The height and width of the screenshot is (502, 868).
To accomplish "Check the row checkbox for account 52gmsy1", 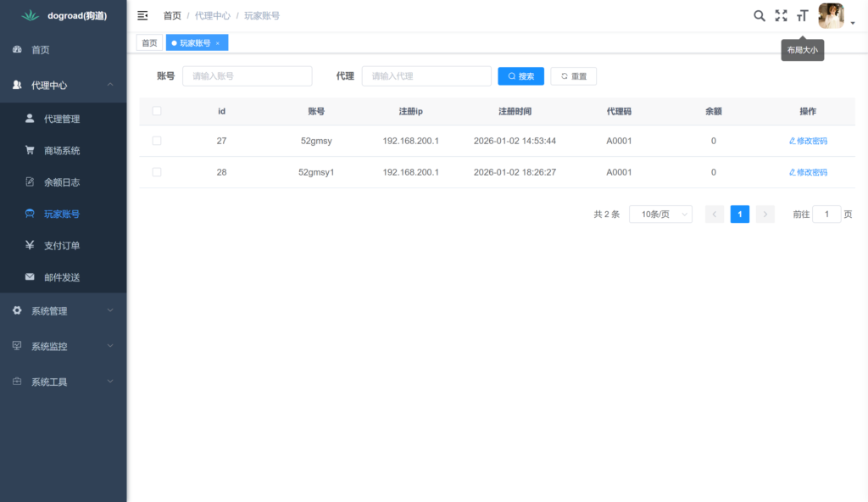I will (156, 172).
